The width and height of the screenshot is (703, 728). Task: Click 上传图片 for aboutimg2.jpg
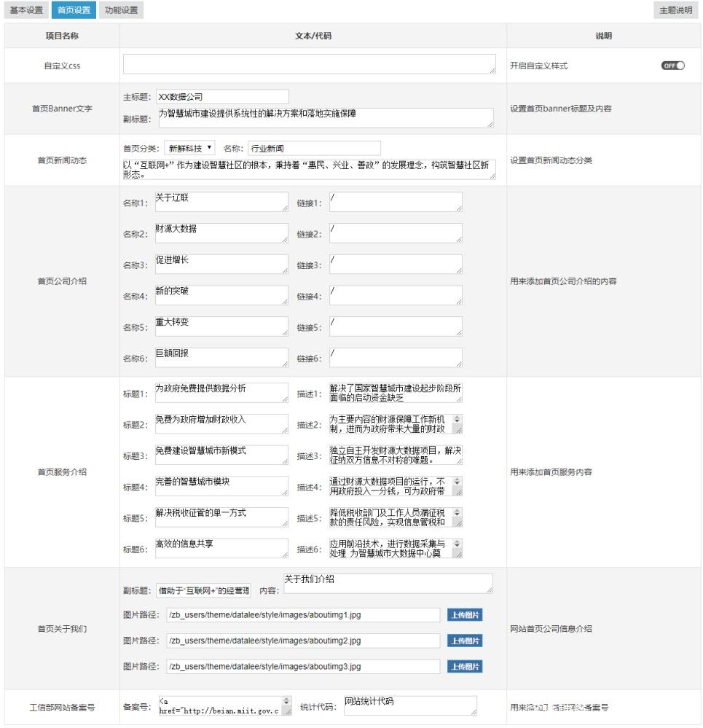pyautogui.click(x=464, y=641)
